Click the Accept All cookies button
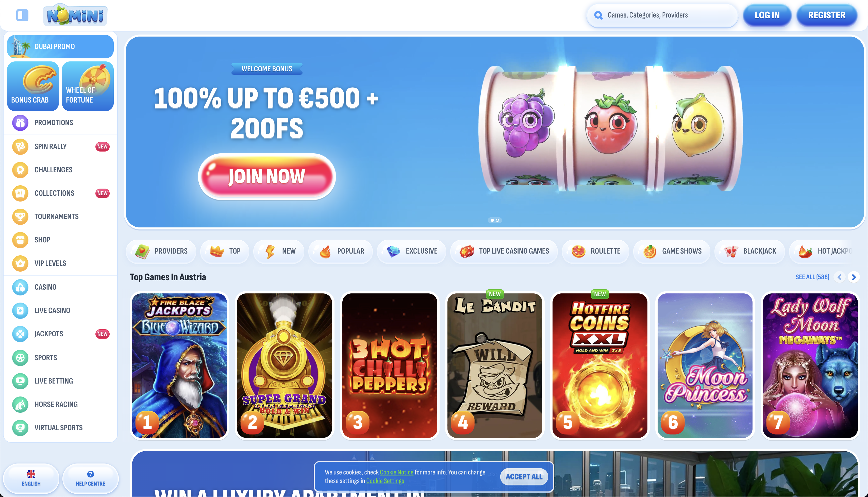 pyautogui.click(x=524, y=476)
